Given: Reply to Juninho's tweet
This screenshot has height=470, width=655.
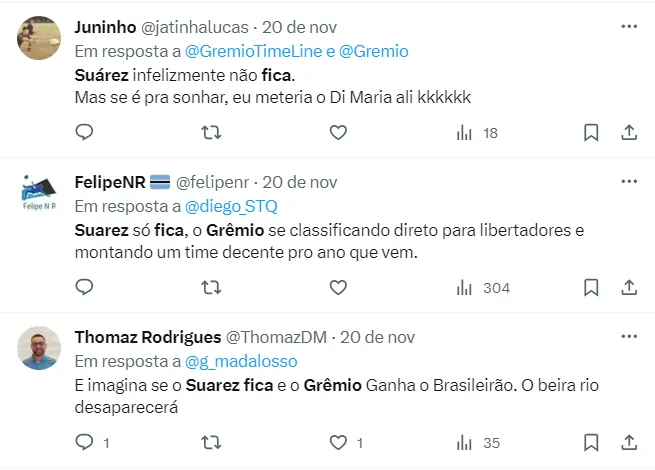Looking at the screenshot, I should [x=85, y=132].
